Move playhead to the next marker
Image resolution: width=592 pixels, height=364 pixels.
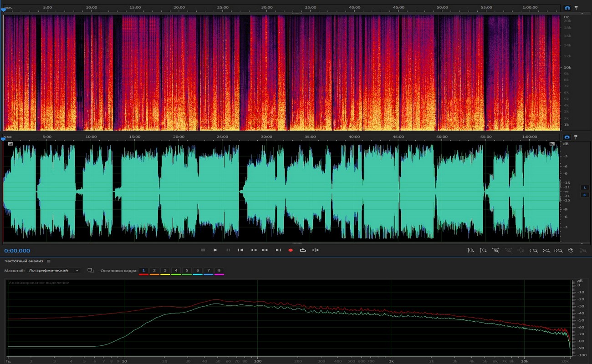tap(278, 250)
